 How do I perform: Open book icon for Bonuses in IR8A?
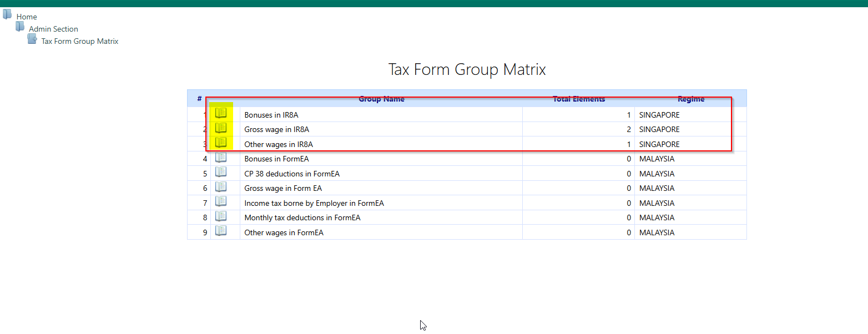(221, 113)
